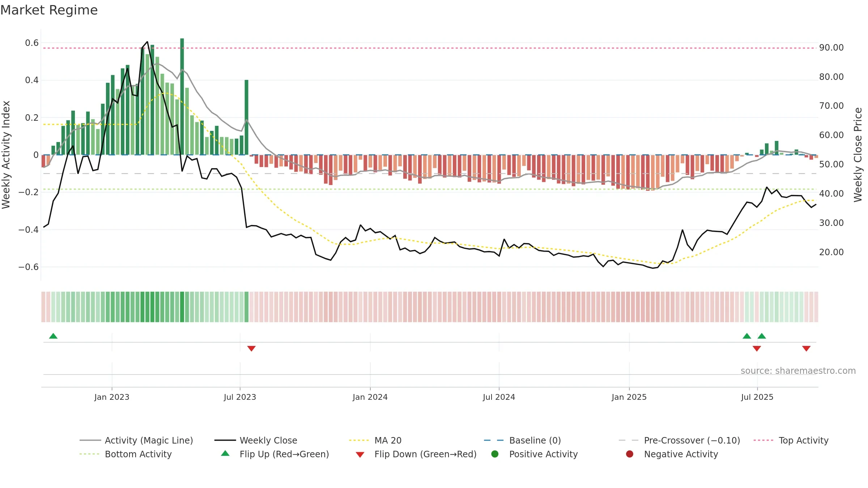The image size is (868, 488).
Task: Click the last red flip-down marker after Jul 2025
Action: coord(806,348)
